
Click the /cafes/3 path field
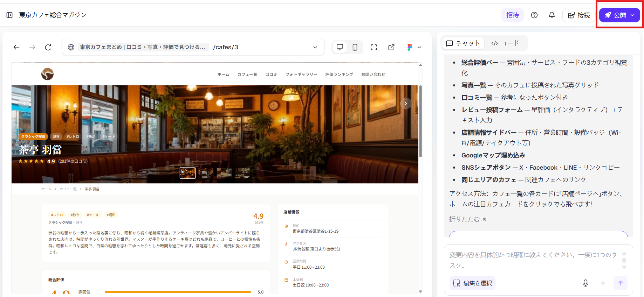[226, 47]
